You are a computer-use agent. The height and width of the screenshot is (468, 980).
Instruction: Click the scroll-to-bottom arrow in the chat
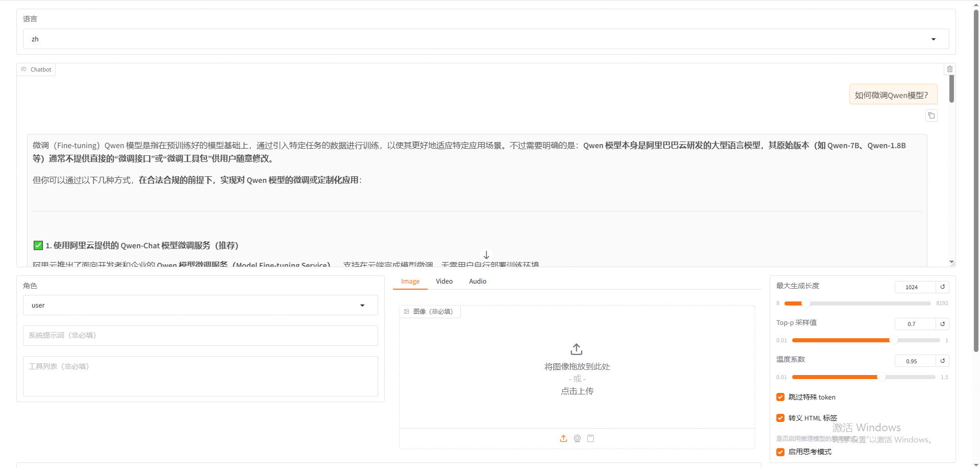coord(486,254)
